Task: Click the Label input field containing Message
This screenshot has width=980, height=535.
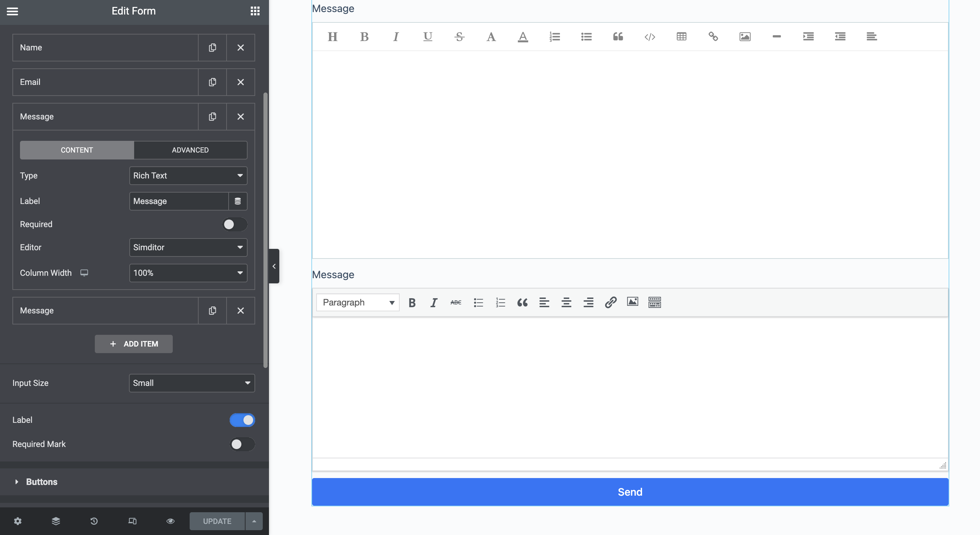Action: click(179, 201)
